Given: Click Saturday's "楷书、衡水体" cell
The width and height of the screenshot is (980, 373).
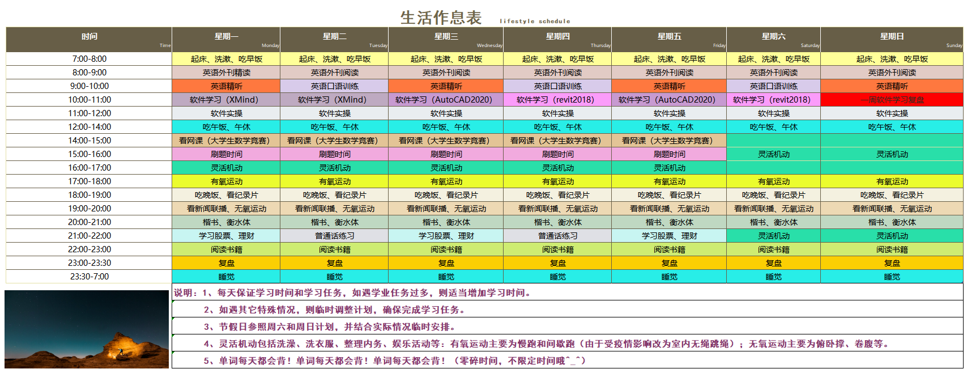Looking at the screenshot, I should tap(773, 222).
